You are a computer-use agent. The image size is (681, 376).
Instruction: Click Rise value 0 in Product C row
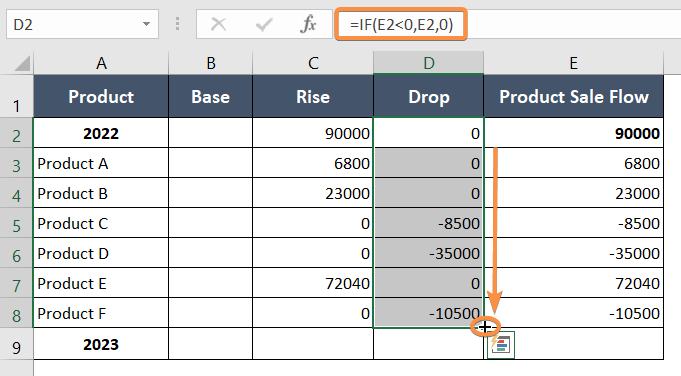click(313, 223)
